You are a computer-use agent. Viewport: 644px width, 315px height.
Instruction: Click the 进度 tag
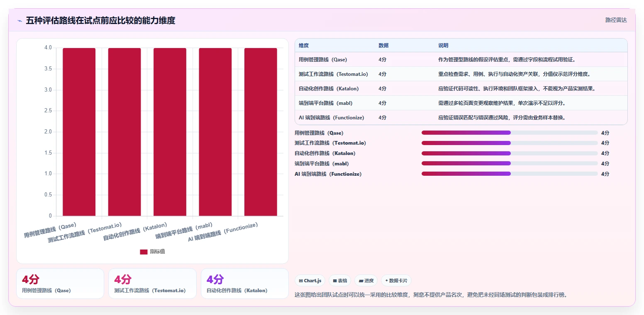(366, 281)
